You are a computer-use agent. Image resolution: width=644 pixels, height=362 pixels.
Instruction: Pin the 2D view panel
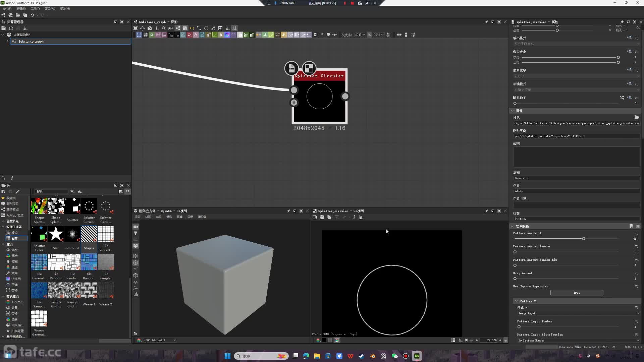point(487,211)
